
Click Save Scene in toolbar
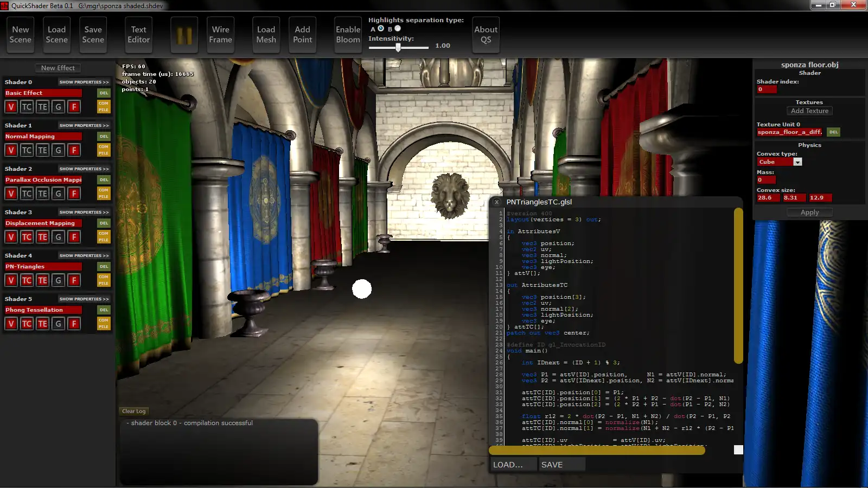(93, 35)
